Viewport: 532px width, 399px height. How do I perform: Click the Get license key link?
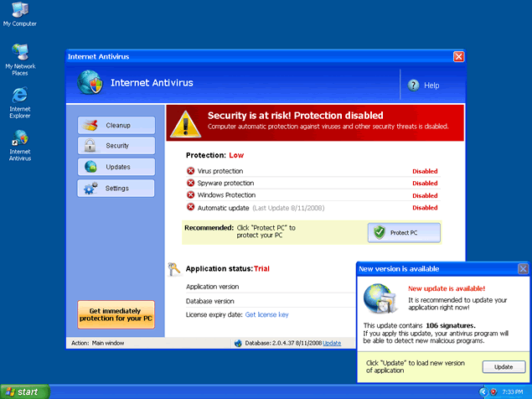point(266,314)
